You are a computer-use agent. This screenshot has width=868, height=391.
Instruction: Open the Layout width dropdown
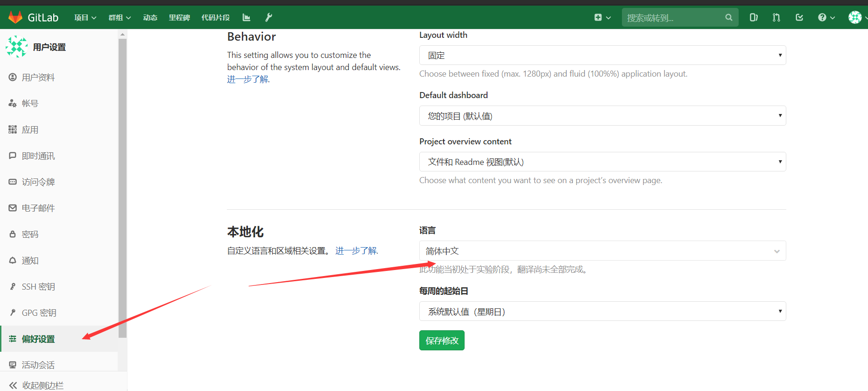tap(602, 55)
